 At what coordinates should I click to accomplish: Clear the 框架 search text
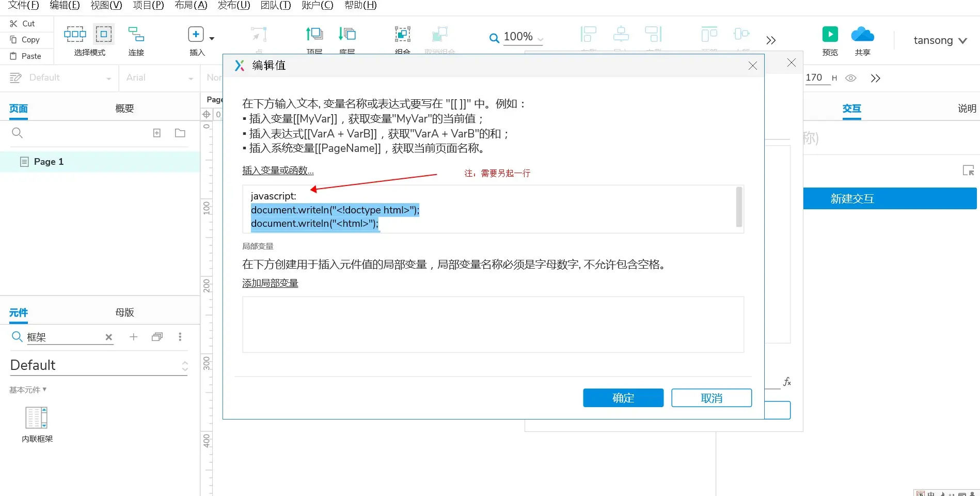pyautogui.click(x=108, y=337)
